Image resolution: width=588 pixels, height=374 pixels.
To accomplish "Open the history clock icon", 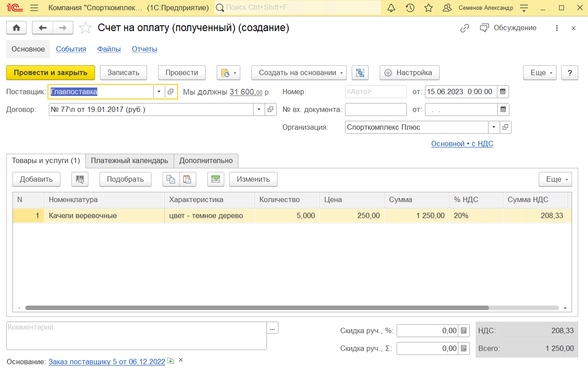I will tap(410, 8).
